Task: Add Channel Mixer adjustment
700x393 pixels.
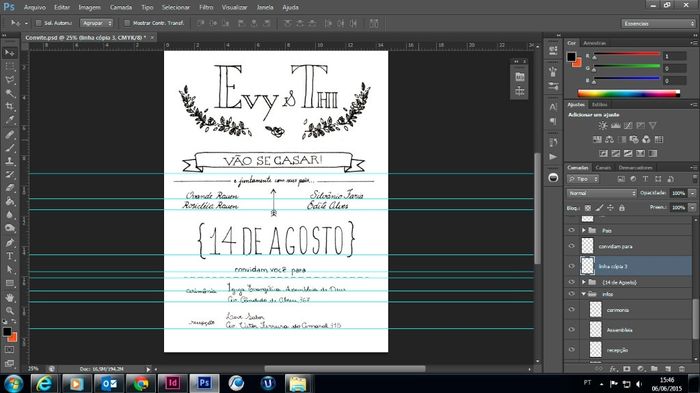Action: coord(646,139)
